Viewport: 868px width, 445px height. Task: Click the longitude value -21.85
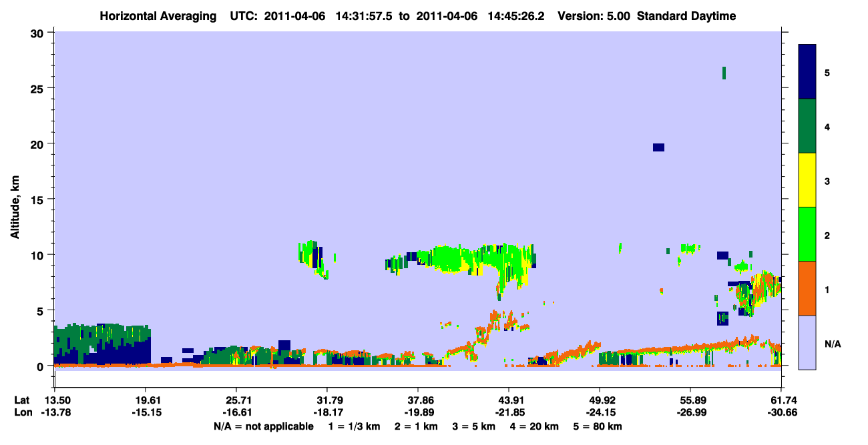(x=509, y=412)
